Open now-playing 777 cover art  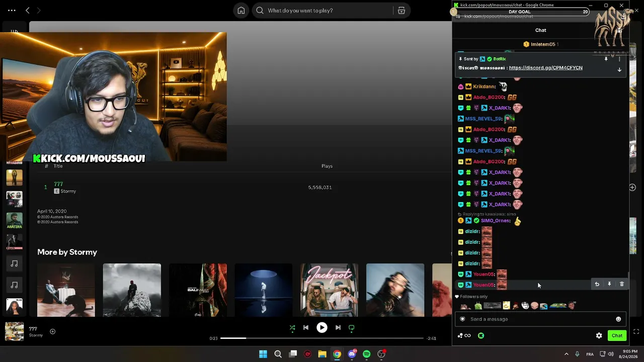14,331
